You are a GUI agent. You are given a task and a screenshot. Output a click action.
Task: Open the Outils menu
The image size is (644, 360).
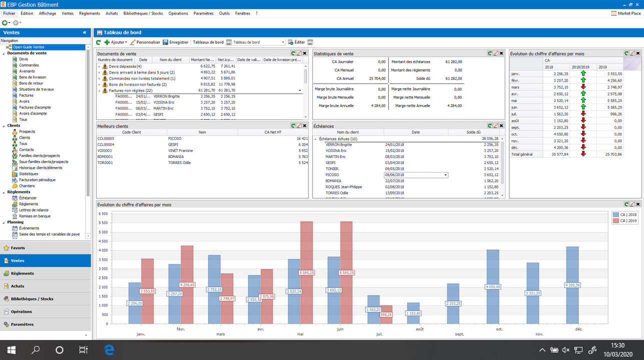[x=224, y=13]
